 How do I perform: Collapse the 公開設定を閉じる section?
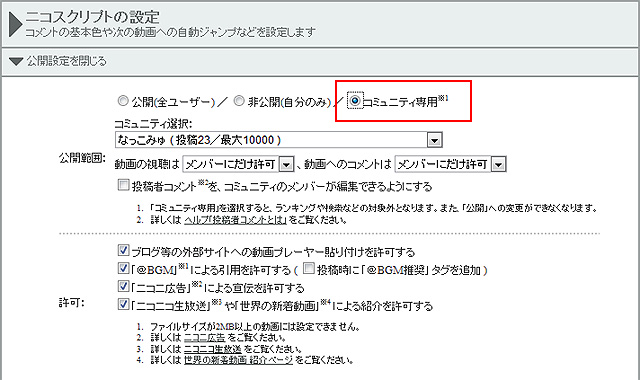point(16,62)
